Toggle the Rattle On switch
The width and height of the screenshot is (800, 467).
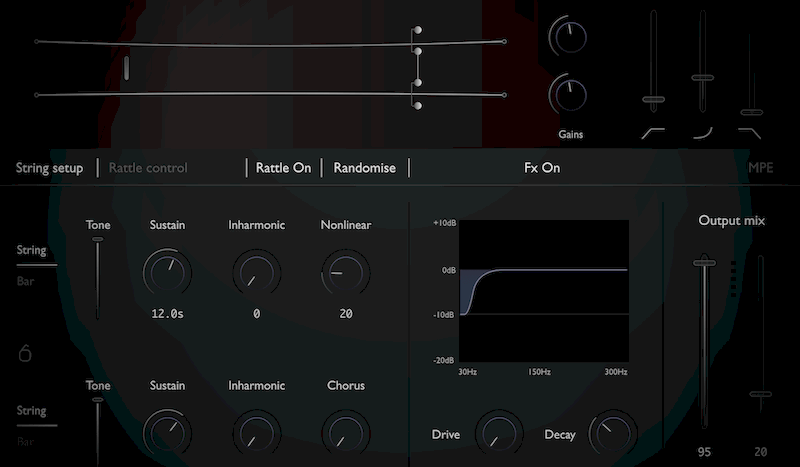[284, 168]
